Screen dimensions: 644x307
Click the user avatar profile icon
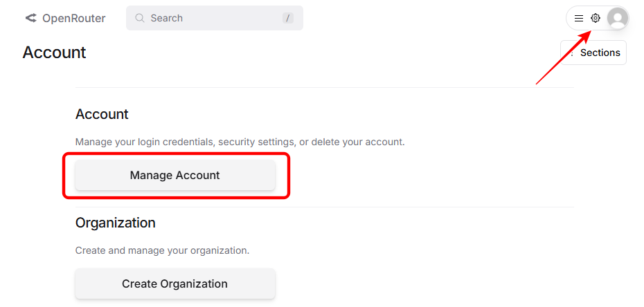tap(618, 19)
